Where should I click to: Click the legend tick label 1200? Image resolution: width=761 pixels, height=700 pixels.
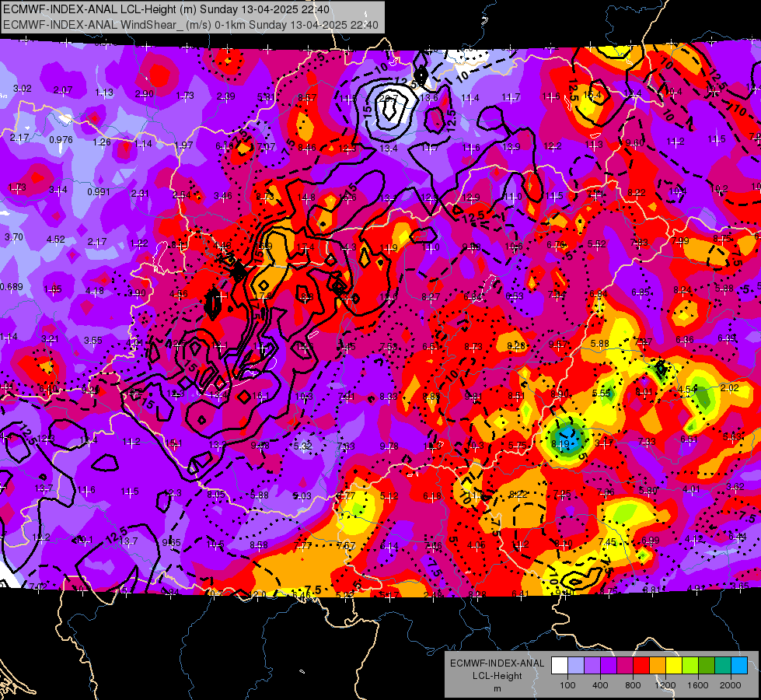tap(665, 685)
